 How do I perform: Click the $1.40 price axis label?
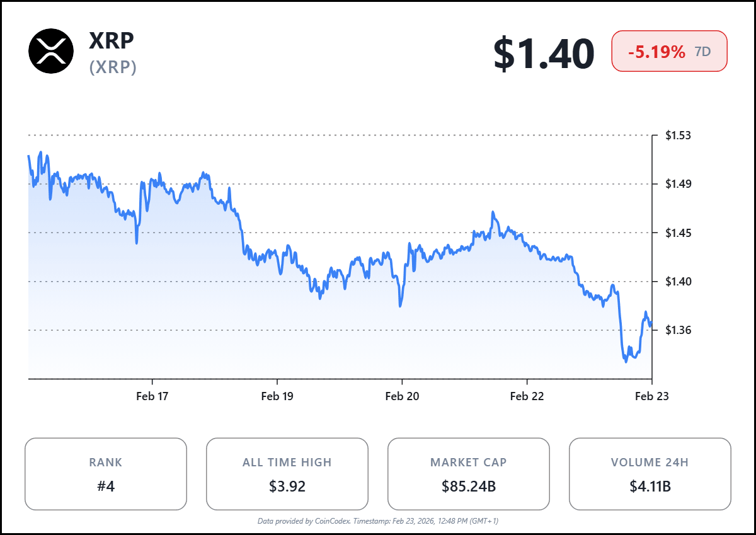point(679,282)
